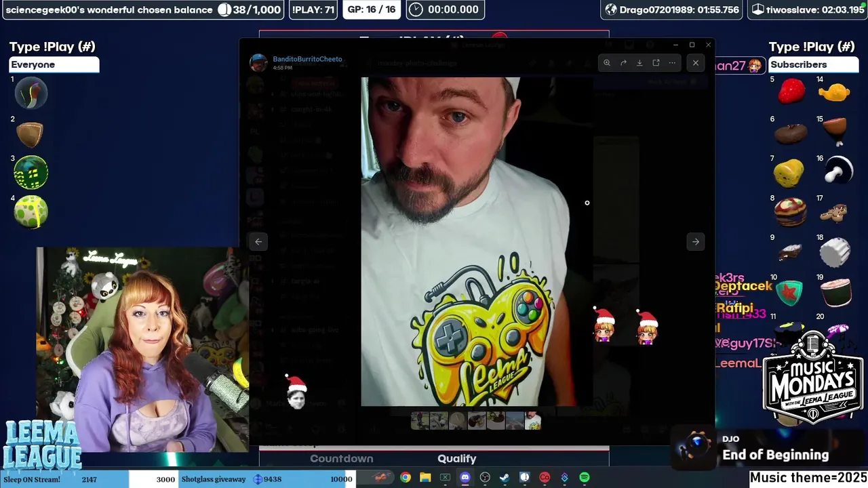Click tiwosslave leaderboard time entry

pyautogui.click(x=808, y=9)
